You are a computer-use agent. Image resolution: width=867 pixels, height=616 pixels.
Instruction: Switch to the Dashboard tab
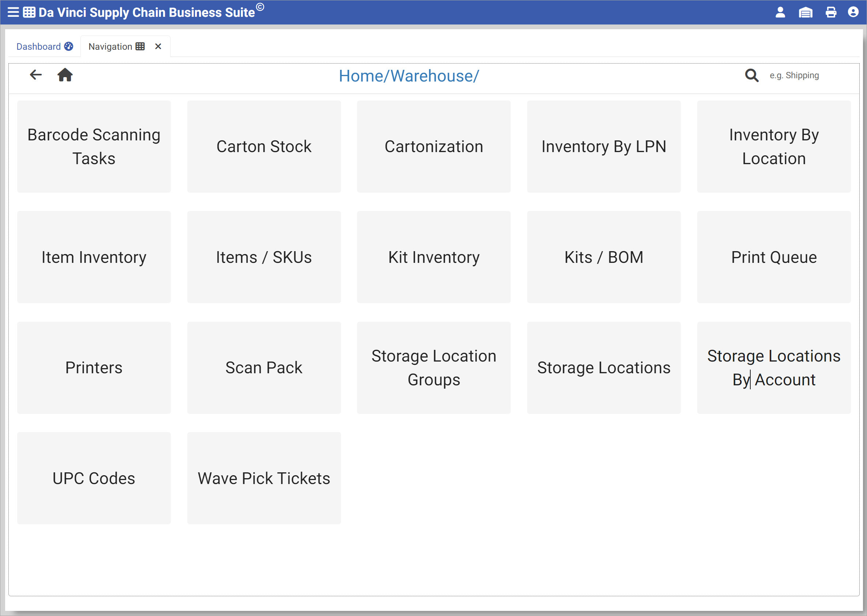click(38, 46)
